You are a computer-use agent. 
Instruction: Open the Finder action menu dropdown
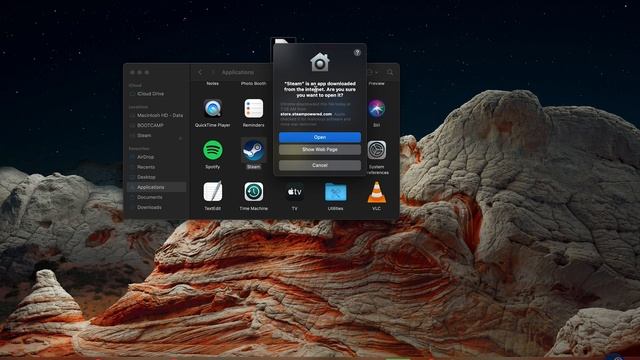pyautogui.click(x=372, y=72)
